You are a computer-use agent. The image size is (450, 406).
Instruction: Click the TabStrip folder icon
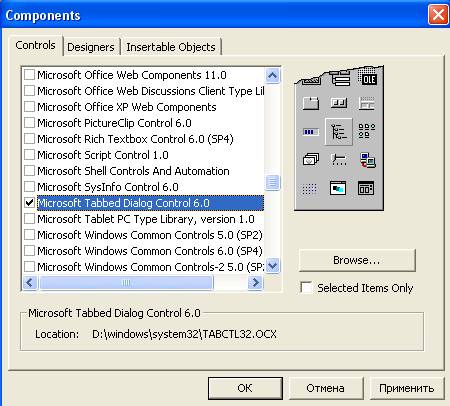(311, 103)
